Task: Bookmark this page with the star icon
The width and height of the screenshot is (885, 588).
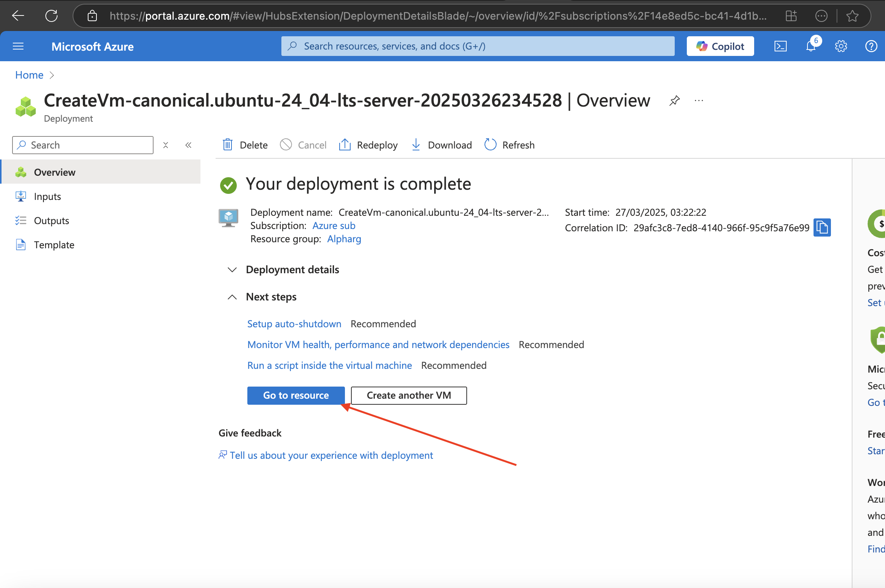Action: [x=852, y=16]
